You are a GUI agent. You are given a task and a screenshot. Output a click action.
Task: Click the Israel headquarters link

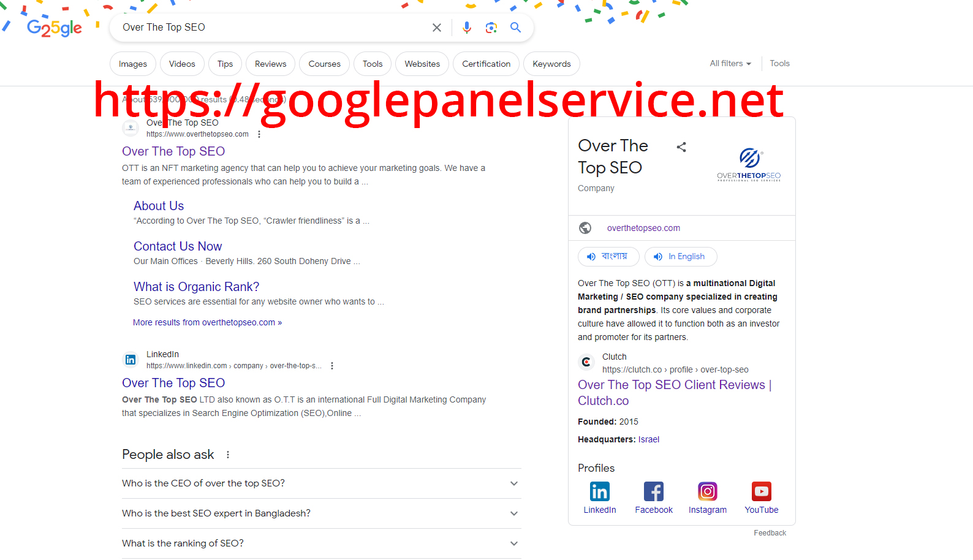[x=649, y=439]
